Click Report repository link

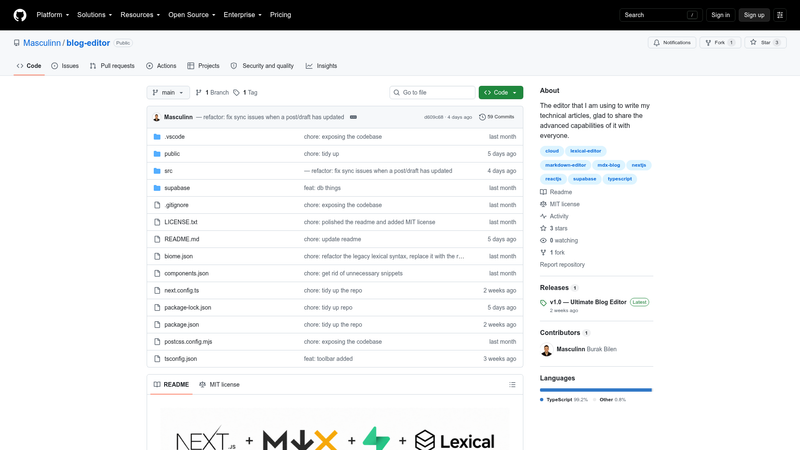coord(562,265)
